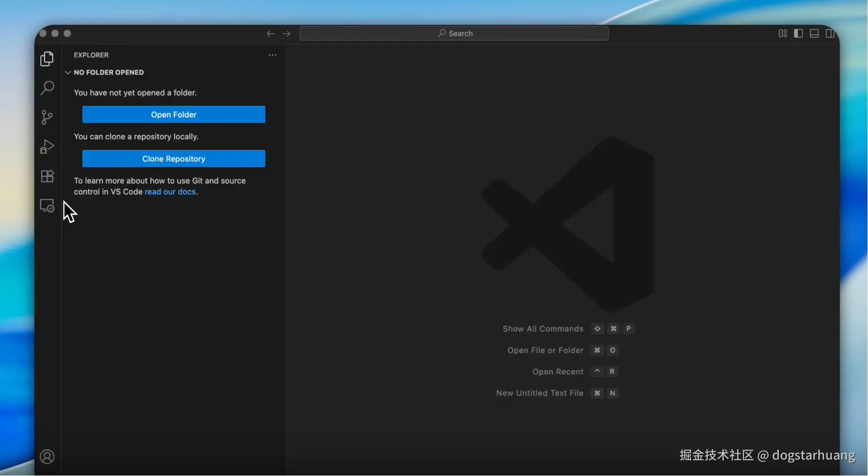Screen dimensions: 868x476
Task: Open Run and Debug view
Action: (x=47, y=147)
